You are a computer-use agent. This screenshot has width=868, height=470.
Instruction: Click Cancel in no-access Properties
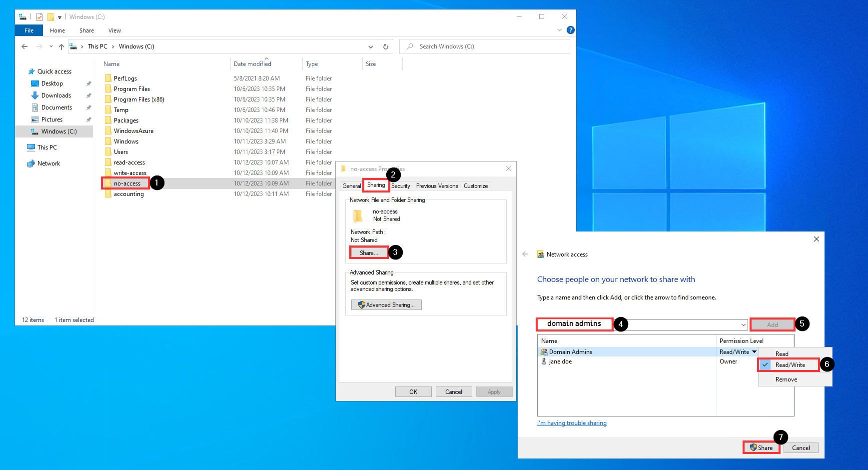(454, 392)
